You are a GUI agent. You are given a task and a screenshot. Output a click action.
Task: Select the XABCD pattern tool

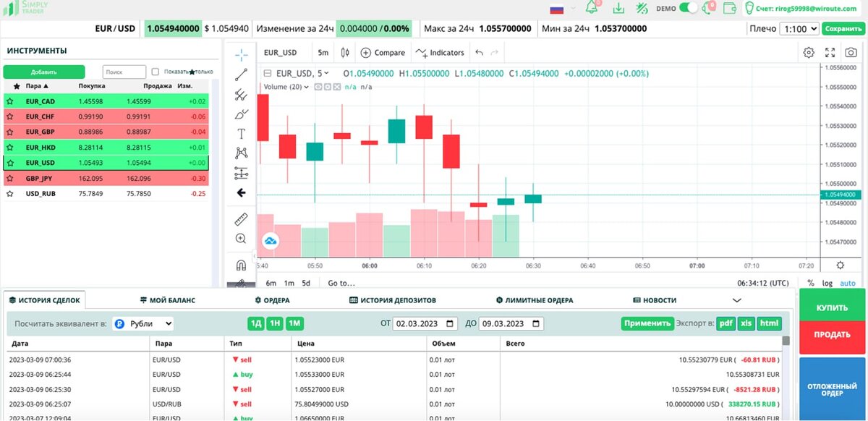241,153
